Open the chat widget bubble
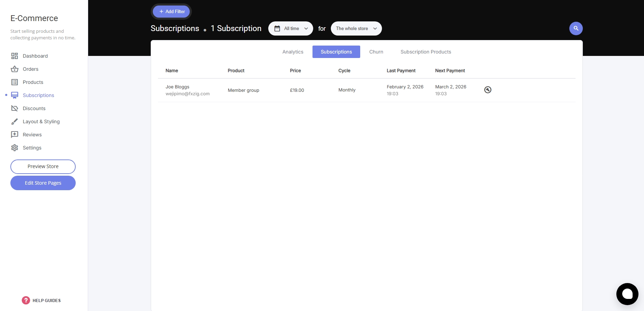This screenshot has height=311, width=644. [x=627, y=294]
